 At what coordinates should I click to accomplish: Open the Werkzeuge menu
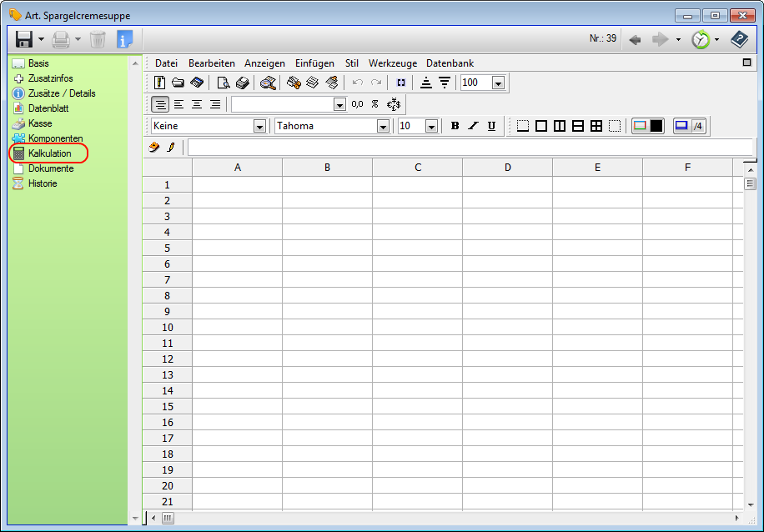392,63
